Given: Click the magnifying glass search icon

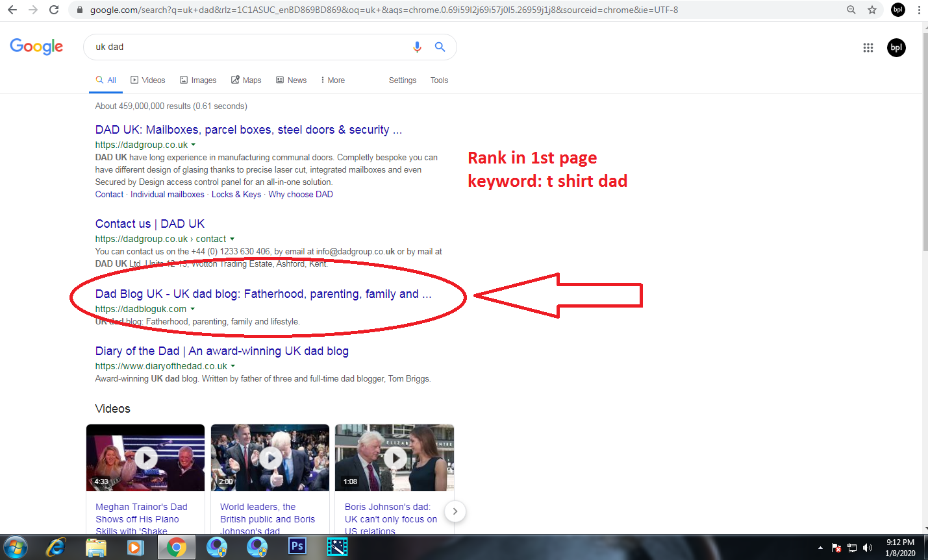Looking at the screenshot, I should [440, 47].
